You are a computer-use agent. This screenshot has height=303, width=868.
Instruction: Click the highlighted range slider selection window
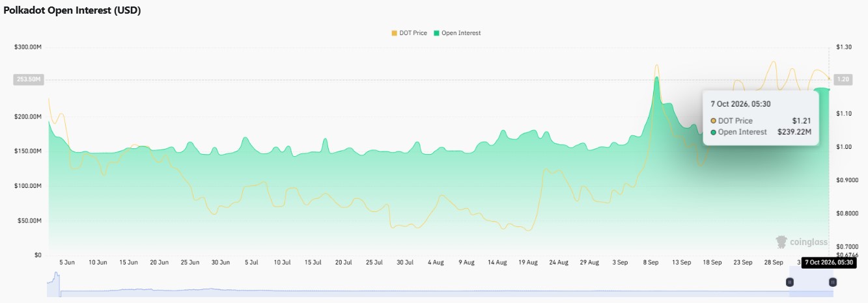pyautogui.click(x=811, y=282)
